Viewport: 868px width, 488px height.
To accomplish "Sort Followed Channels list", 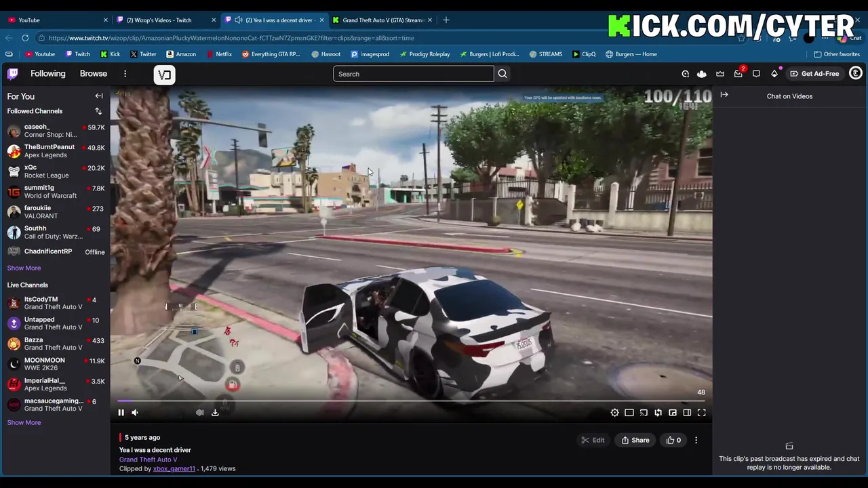I will (x=98, y=111).
